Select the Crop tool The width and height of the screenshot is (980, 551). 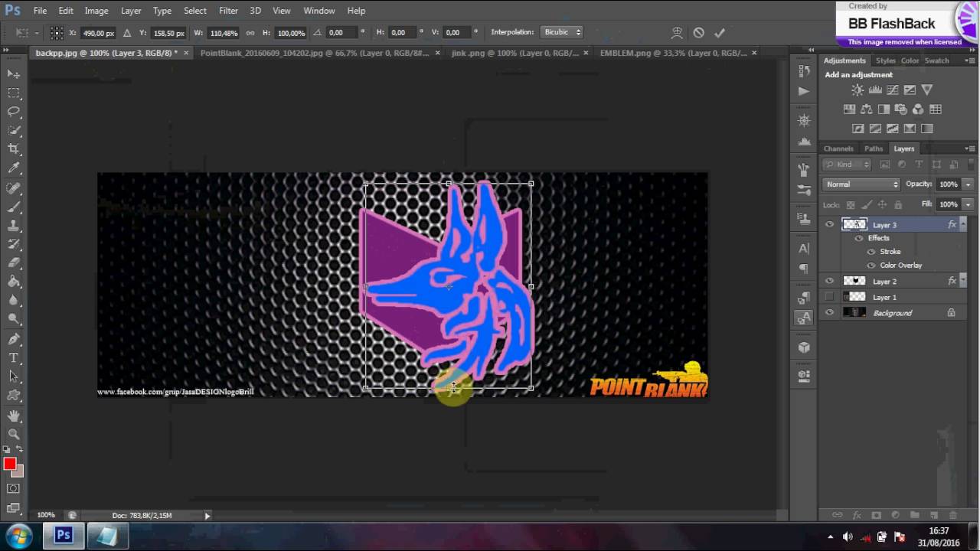(14, 149)
